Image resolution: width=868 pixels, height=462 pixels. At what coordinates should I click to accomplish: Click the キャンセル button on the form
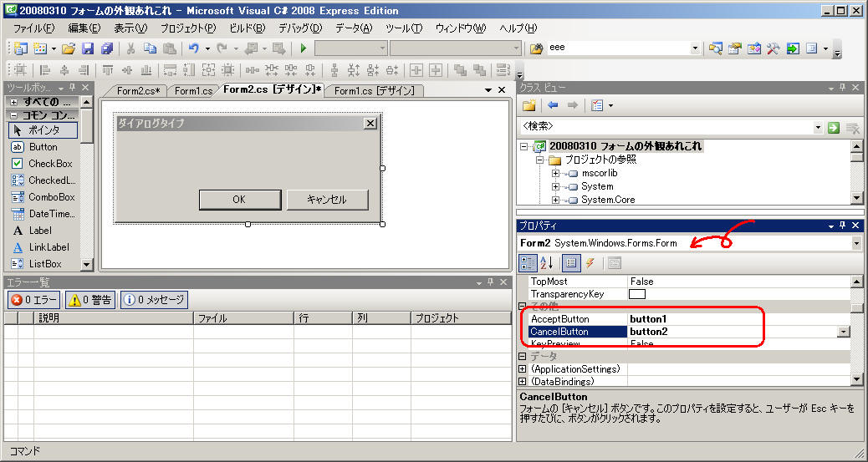pos(327,199)
